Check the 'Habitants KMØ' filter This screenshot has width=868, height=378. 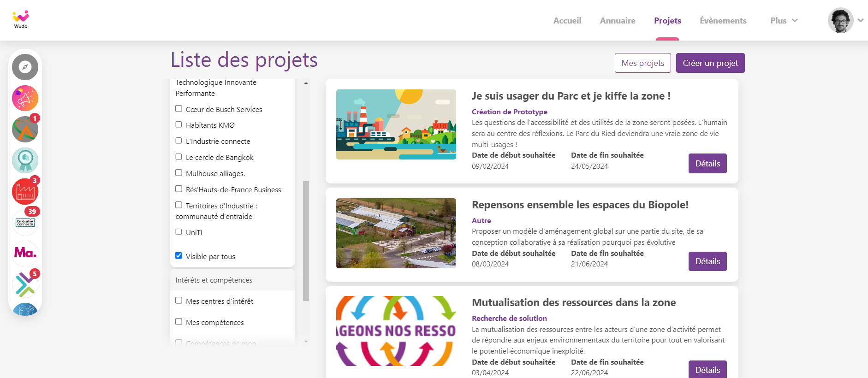tap(178, 124)
